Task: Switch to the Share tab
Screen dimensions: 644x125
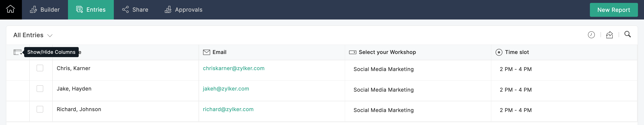Action: tap(135, 10)
